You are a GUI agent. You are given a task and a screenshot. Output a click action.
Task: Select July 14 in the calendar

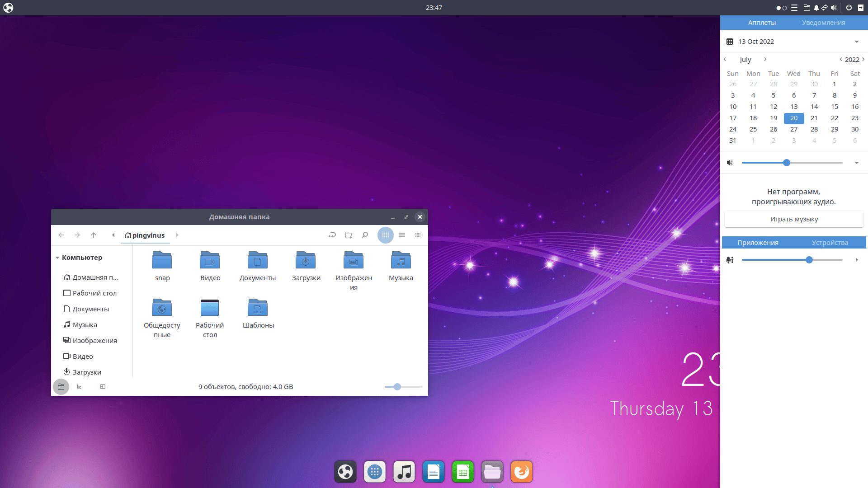[814, 107]
